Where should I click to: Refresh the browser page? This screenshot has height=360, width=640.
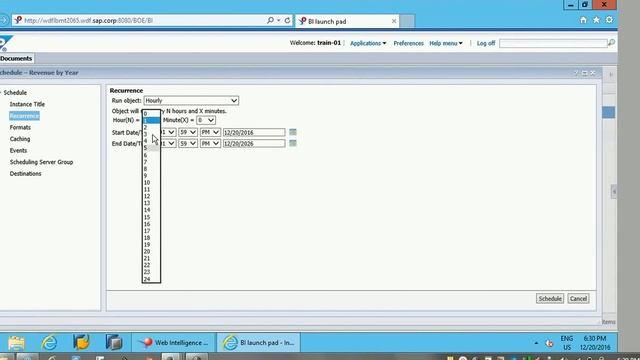(x=287, y=20)
